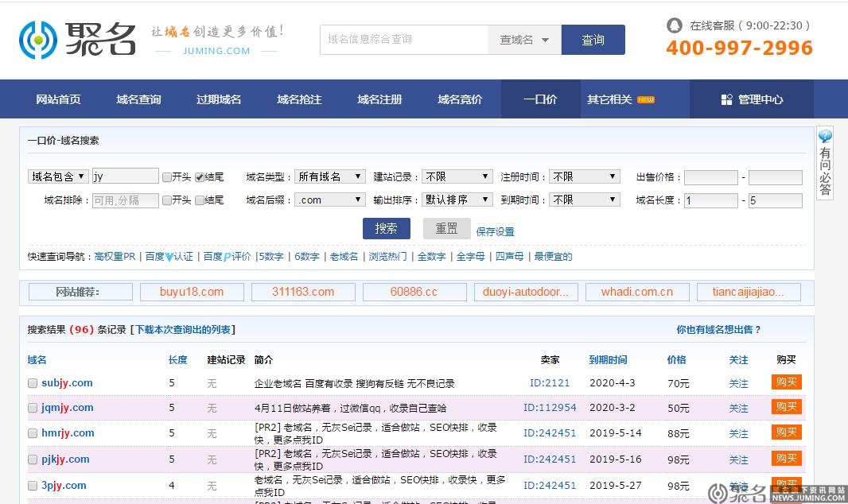Click 购买 for subjy.com
The height and width of the screenshot is (504, 848).
[x=786, y=382]
